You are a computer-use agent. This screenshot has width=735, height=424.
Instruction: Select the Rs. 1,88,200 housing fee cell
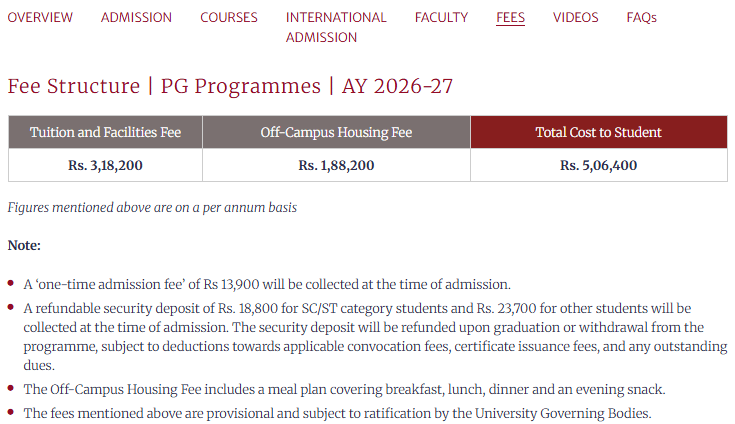click(336, 165)
